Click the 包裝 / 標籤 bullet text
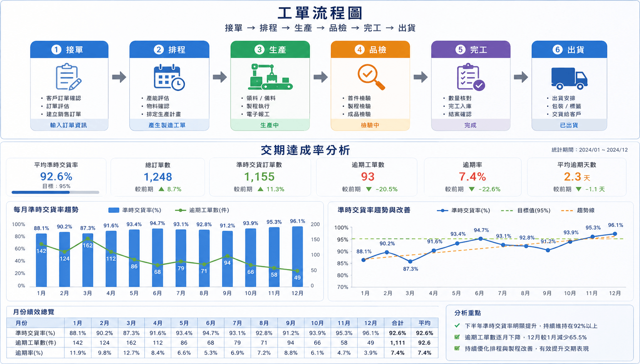 pyautogui.click(x=566, y=106)
